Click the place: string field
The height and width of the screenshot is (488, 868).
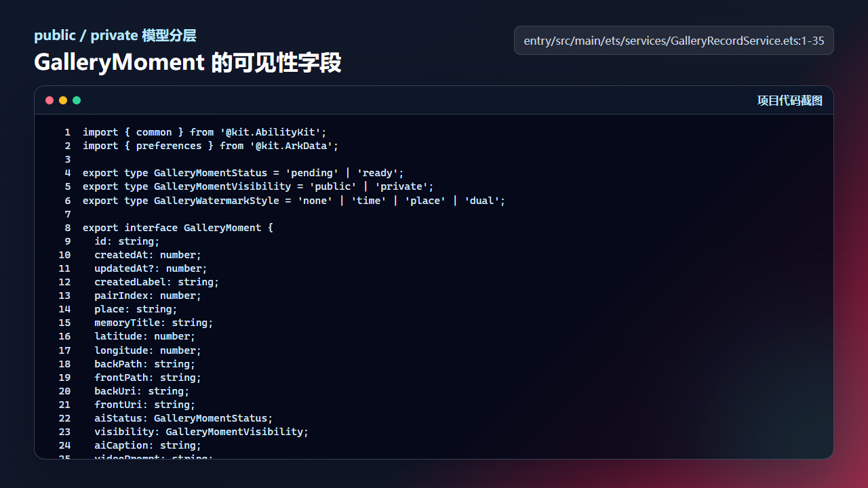[136, 309]
